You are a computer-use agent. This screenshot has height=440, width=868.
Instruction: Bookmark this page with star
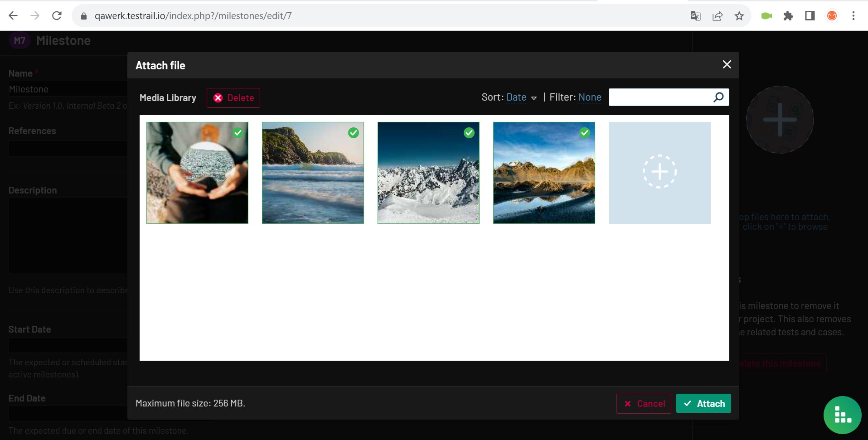click(739, 16)
